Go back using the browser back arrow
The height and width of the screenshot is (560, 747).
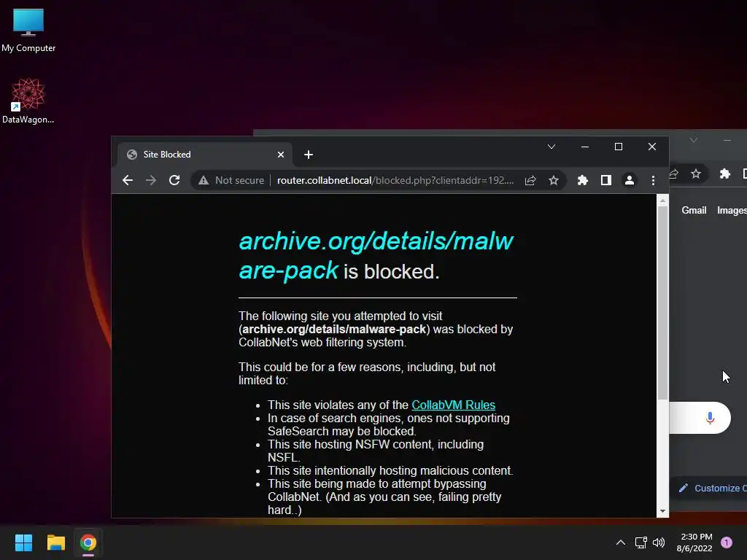point(127,180)
